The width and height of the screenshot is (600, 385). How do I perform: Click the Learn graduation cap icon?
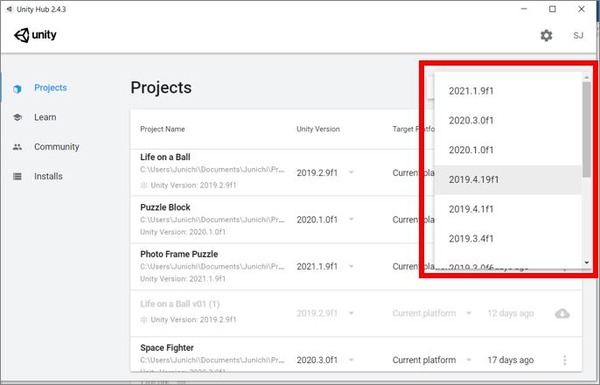tap(17, 117)
